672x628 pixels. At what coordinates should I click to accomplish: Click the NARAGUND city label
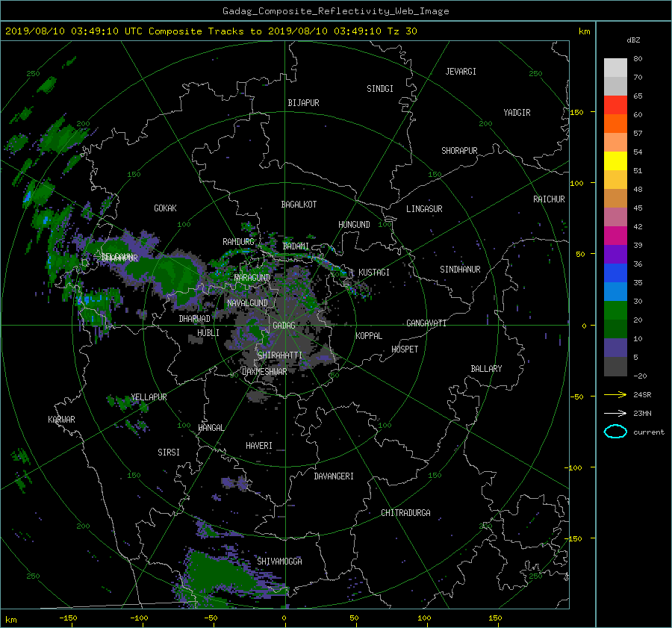click(x=252, y=278)
